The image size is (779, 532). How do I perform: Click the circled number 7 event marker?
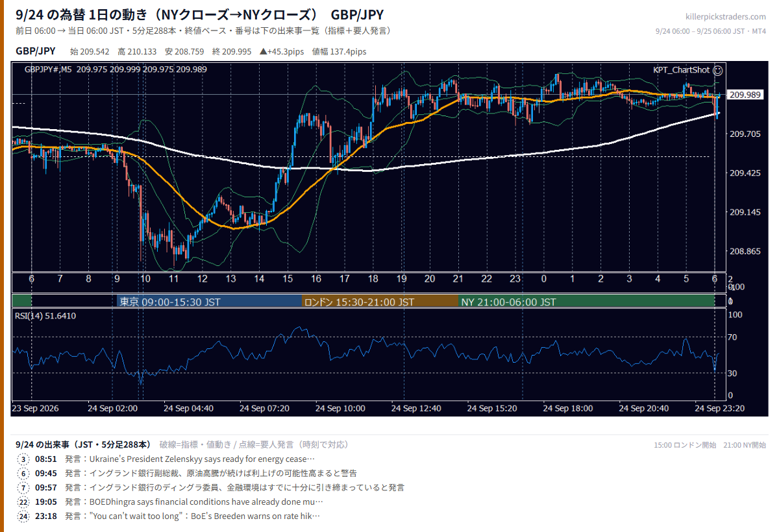pyautogui.click(x=24, y=488)
